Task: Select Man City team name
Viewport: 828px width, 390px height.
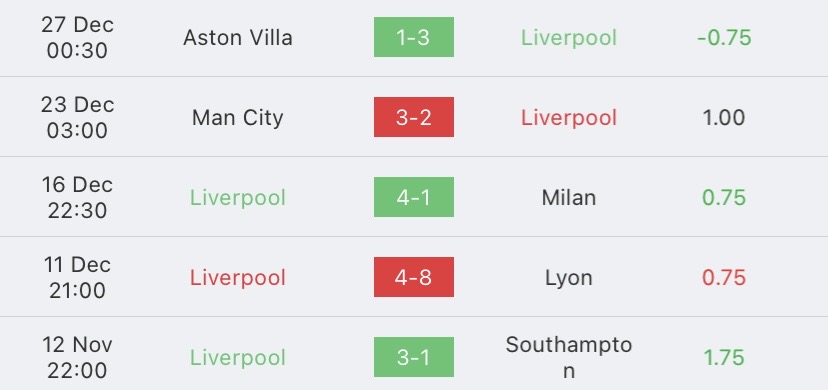Action: (238, 117)
